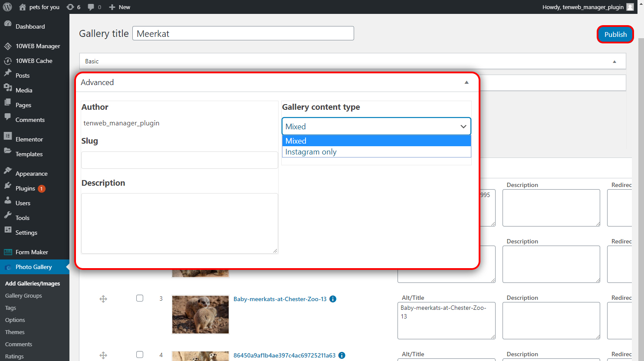Click the Form Maker icon

coord(8,252)
